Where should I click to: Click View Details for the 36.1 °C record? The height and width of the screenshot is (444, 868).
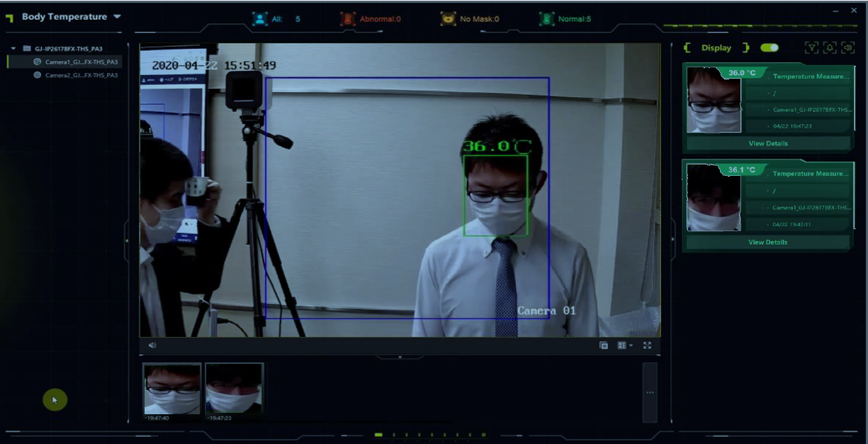coord(768,242)
